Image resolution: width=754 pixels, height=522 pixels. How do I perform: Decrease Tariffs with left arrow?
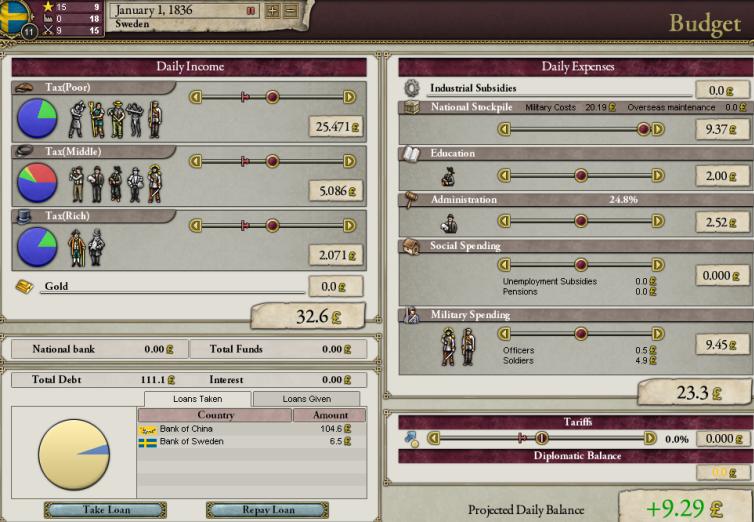pos(434,438)
